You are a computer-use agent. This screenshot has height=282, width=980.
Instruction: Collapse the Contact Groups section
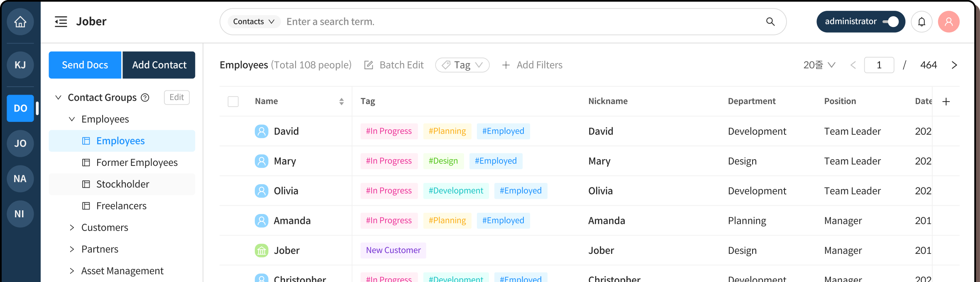pos(59,97)
